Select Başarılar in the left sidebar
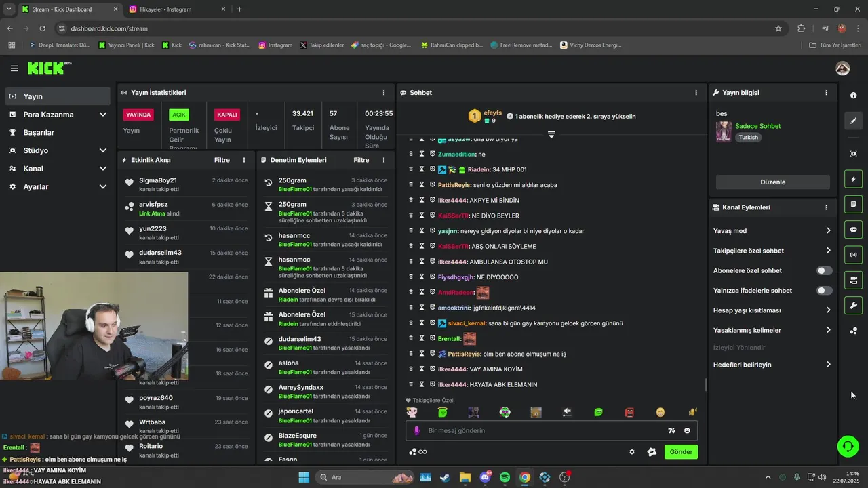The image size is (868, 488). [58, 132]
